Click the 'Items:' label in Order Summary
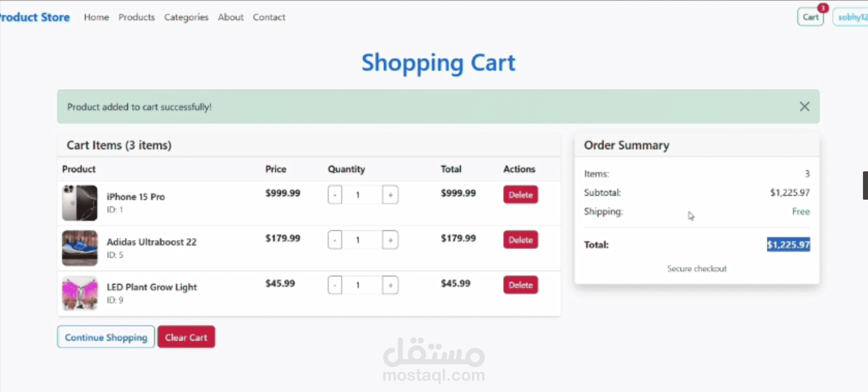This screenshot has height=392, width=868. (596, 174)
